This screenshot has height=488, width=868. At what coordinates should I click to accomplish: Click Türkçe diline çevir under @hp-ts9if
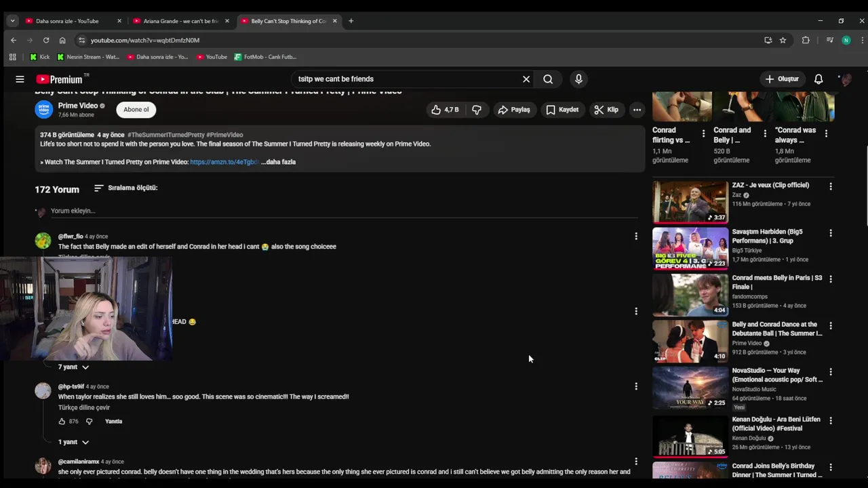click(84, 408)
